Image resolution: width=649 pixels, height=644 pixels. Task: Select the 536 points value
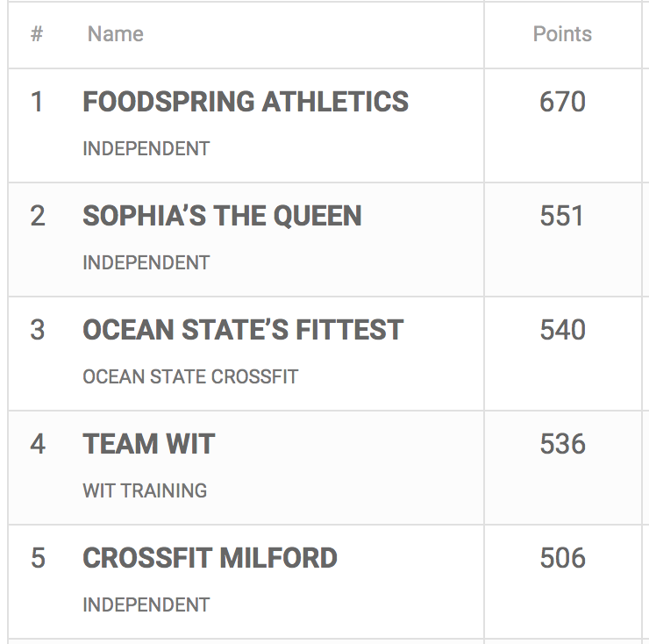click(x=562, y=444)
